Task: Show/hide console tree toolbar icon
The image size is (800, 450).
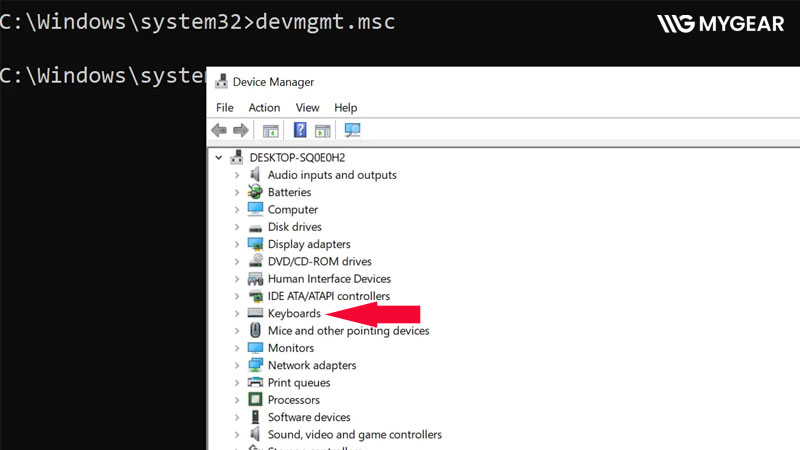Action: [270, 131]
